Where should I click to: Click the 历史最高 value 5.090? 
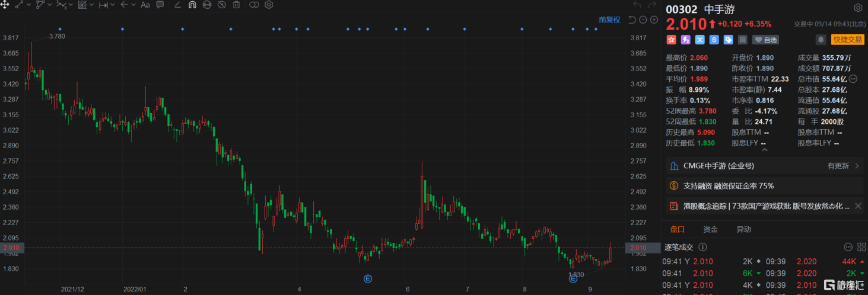(705, 132)
